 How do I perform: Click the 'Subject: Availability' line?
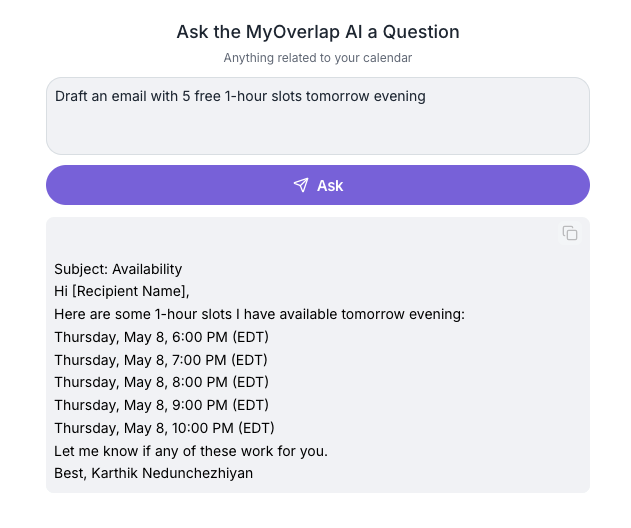coord(118,269)
